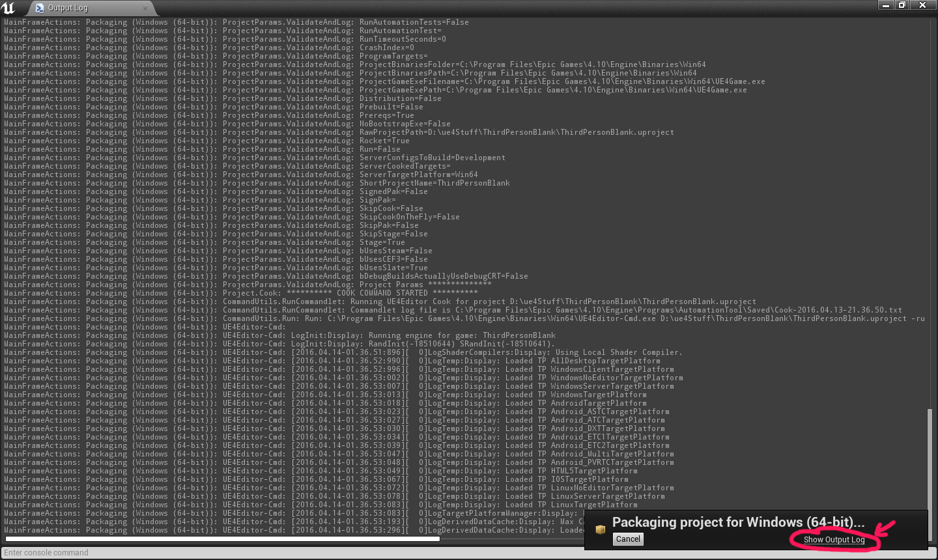Viewport: 938px width, 560px height.
Task: Click the 'Packaging project for Windows (64-bit)' notification title
Action: coord(738,522)
